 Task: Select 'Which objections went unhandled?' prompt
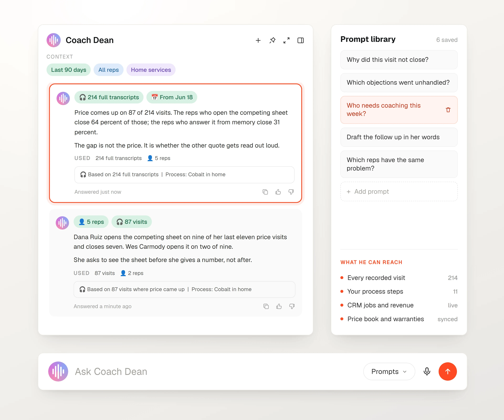pyautogui.click(x=399, y=83)
